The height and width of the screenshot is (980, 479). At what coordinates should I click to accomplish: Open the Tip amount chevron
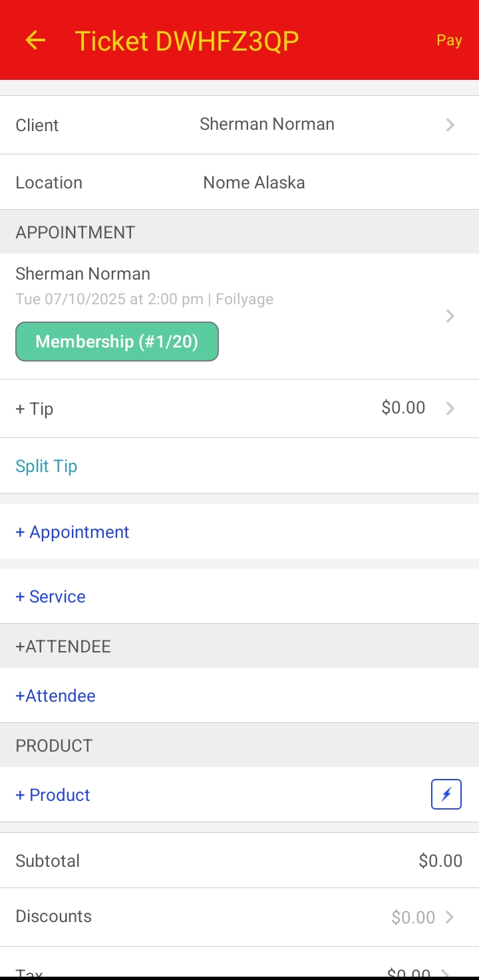[450, 408]
